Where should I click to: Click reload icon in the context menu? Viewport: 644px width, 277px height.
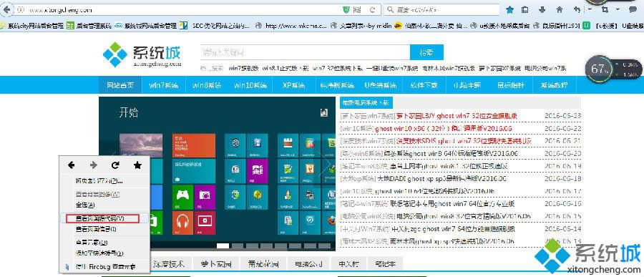pos(115,165)
